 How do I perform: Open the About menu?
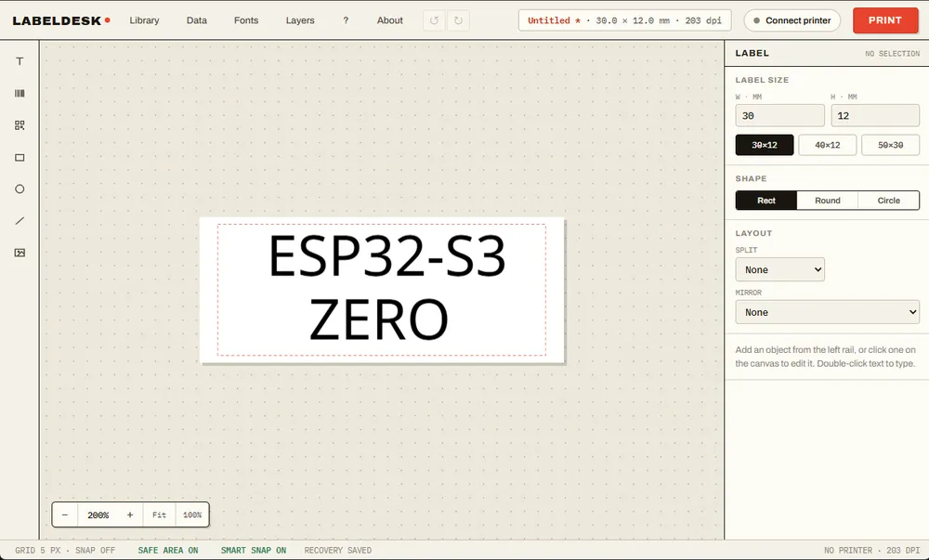[x=390, y=20]
